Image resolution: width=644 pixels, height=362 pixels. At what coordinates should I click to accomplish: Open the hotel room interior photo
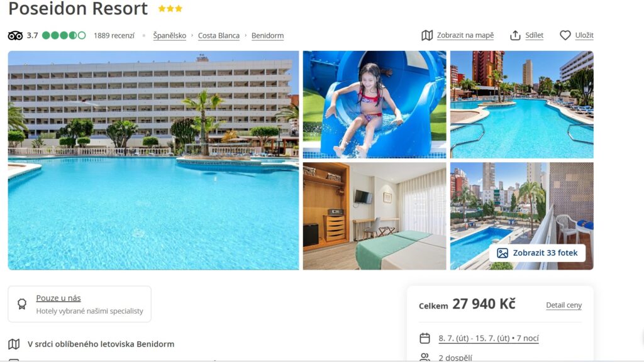pos(374,216)
